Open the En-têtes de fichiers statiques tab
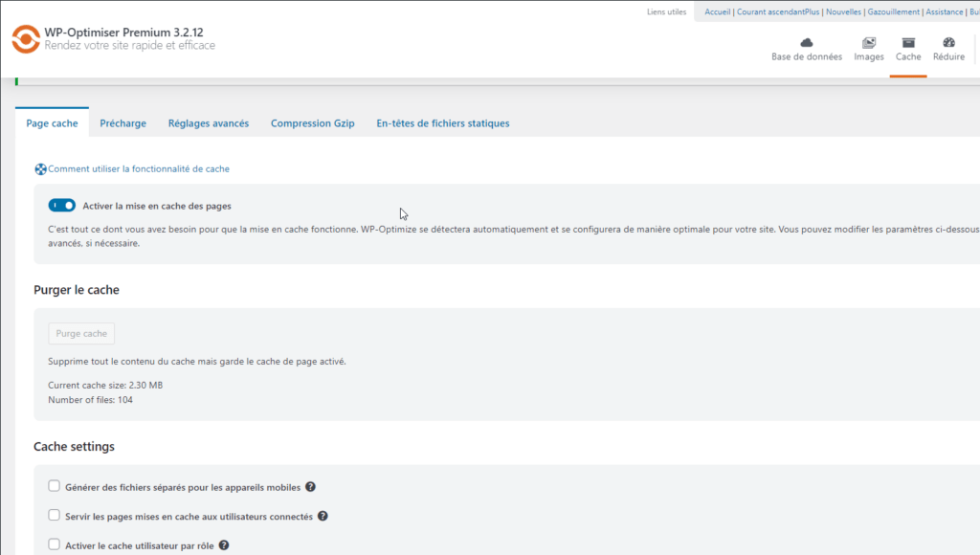Image resolution: width=980 pixels, height=555 pixels. click(442, 122)
